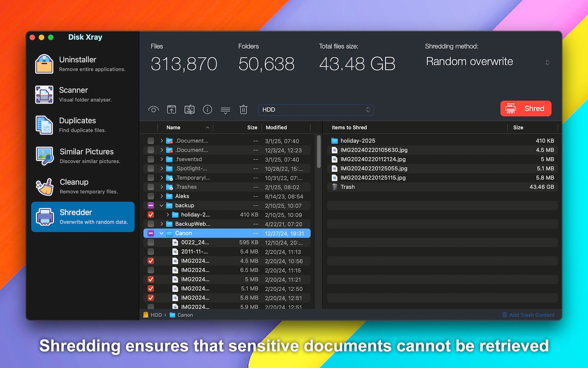
Task: Select IMG20240220125115.jpg in Items to Shred
Action: 443,178
